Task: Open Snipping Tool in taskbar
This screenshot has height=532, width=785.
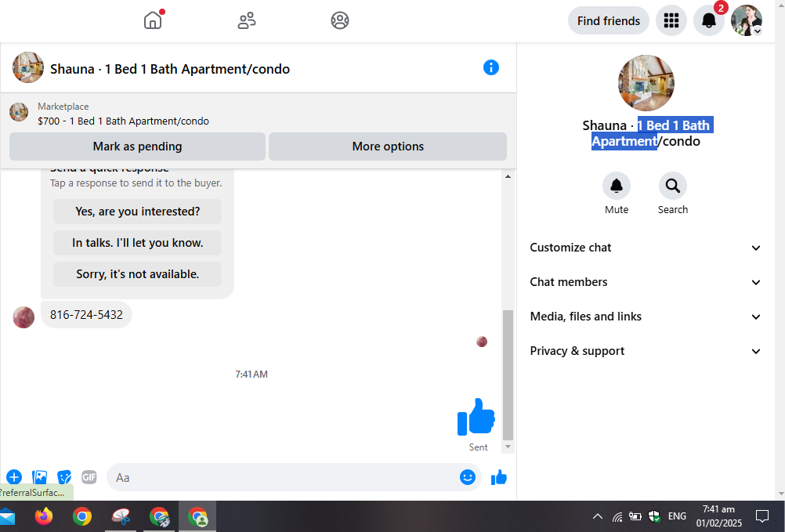Action: coord(121,516)
